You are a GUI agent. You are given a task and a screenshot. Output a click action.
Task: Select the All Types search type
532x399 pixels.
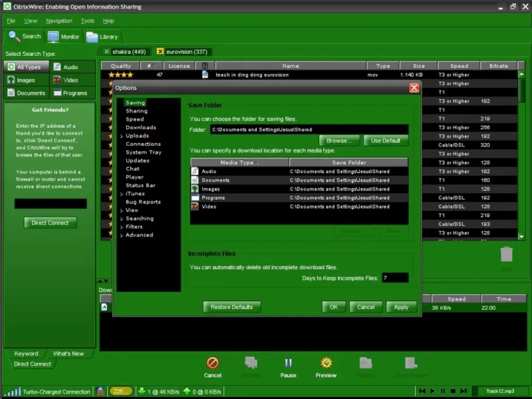point(26,67)
